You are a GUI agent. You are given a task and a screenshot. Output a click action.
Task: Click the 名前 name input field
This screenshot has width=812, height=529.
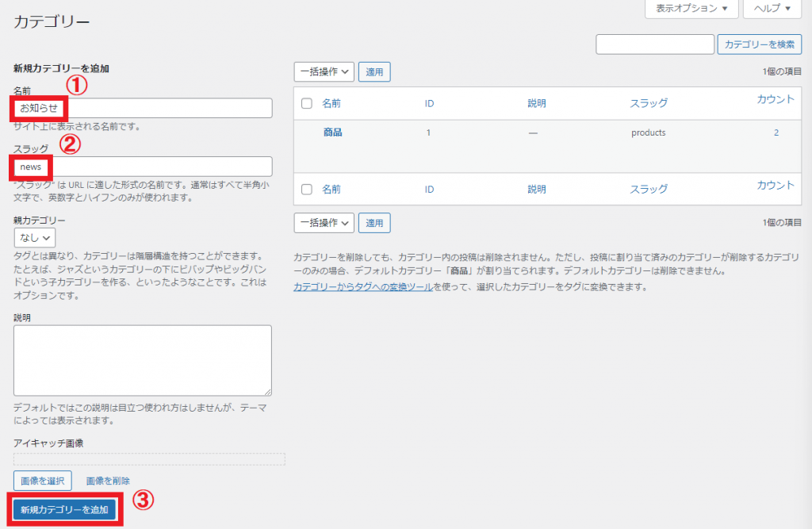pos(143,109)
